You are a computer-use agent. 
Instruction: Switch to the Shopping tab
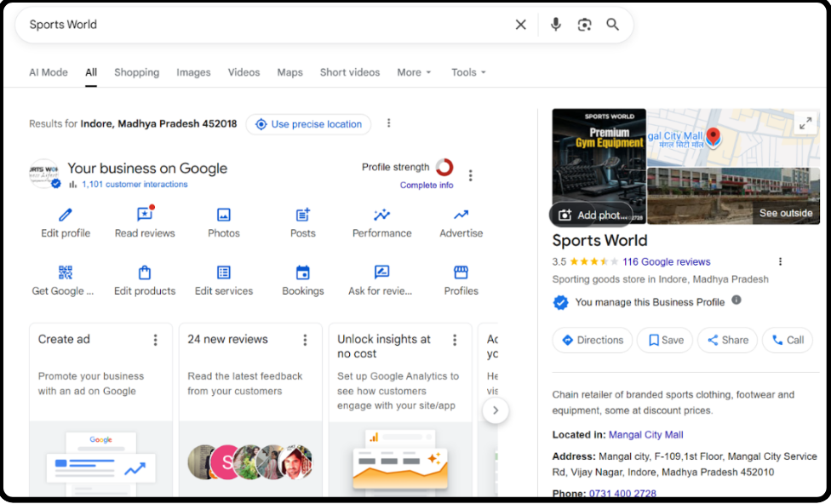coord(137,72)
